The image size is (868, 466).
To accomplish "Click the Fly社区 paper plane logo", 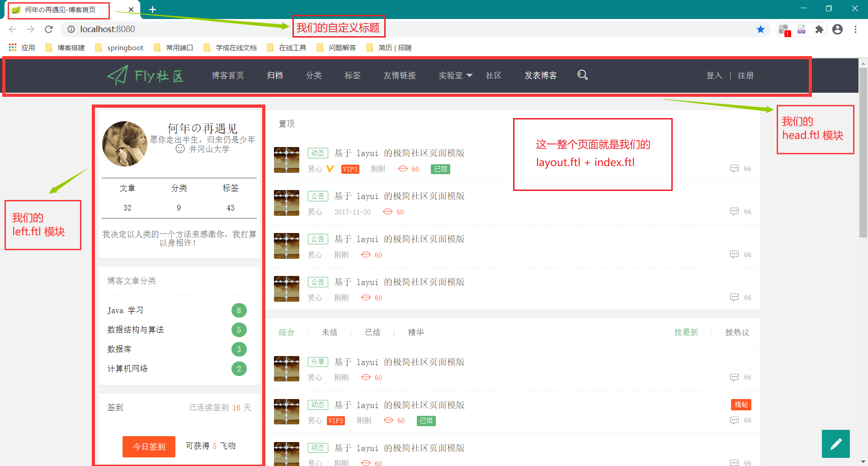I will (145, 76).
